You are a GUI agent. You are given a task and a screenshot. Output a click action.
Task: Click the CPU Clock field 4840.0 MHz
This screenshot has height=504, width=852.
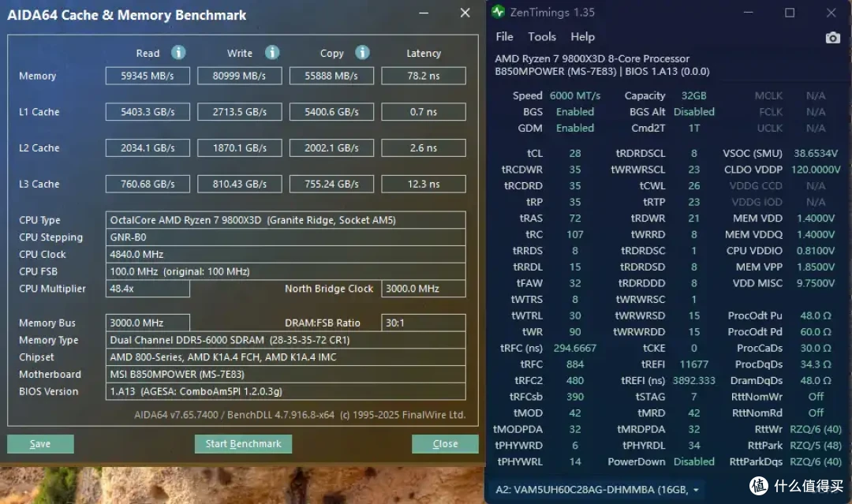coord(286,254)
